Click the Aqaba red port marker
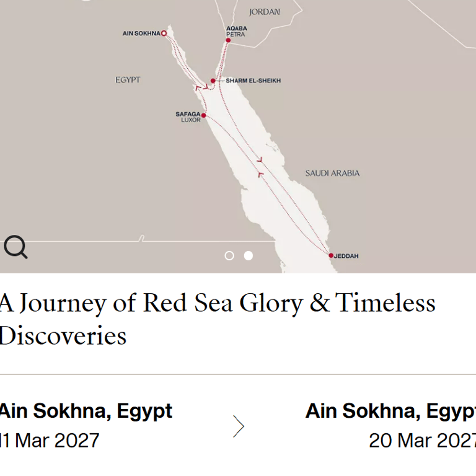 (228, 40)
